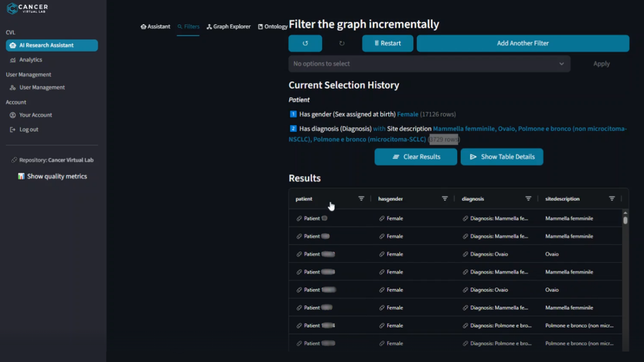The height and width of the screenshot is (362, 644).
Task: Click the redo arrow icon
Action: coord(341,43)
